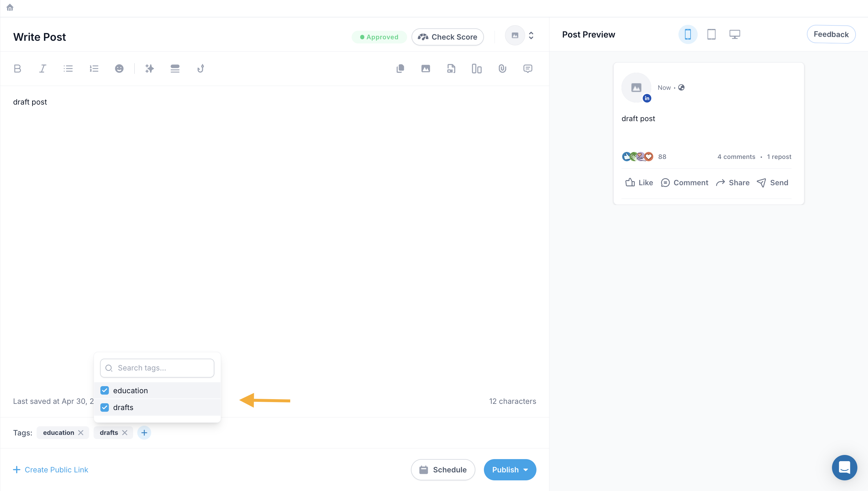Image resolution: width=868 pixels, height=491 pixels.
Task: Insert a numbered list
Action: [94, 69]
